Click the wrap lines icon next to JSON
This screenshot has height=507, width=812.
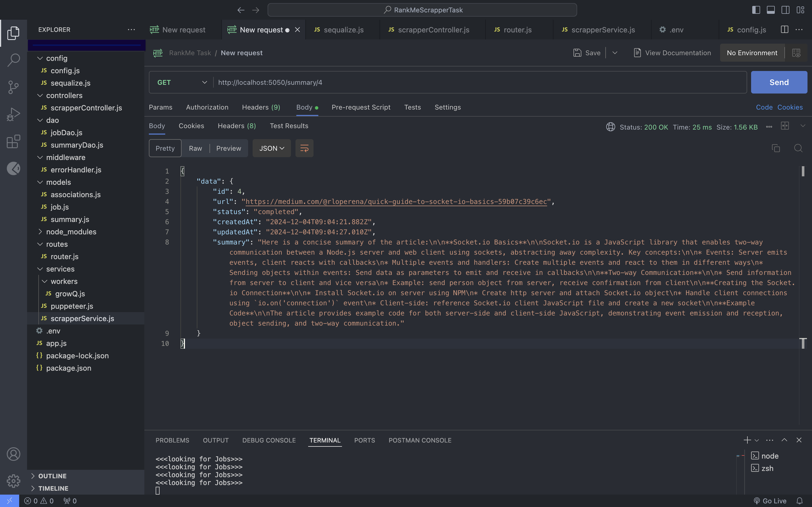click(304, 148)
